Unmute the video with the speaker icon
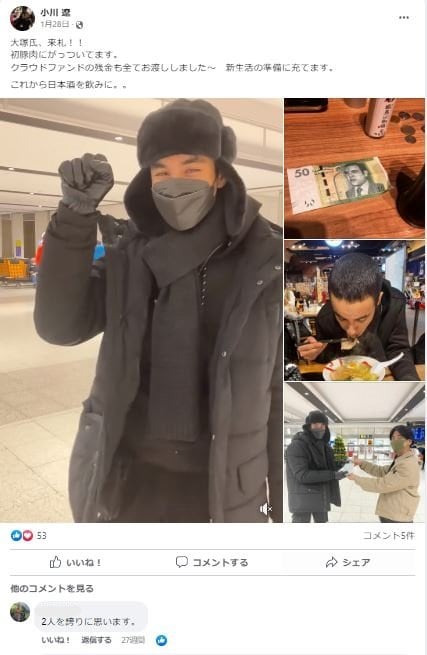 [266, 508]
